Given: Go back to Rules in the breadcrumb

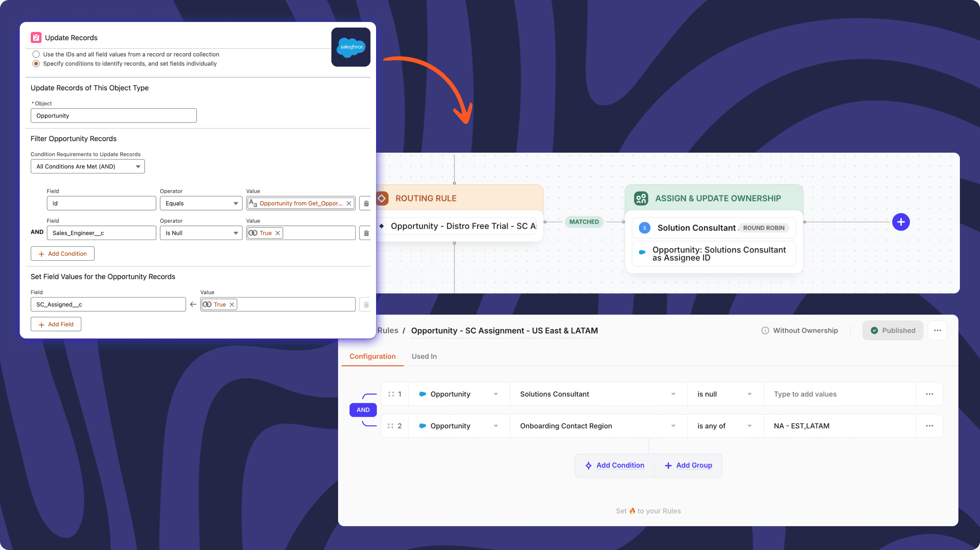Looking at the screenshot, I should 388,331.
